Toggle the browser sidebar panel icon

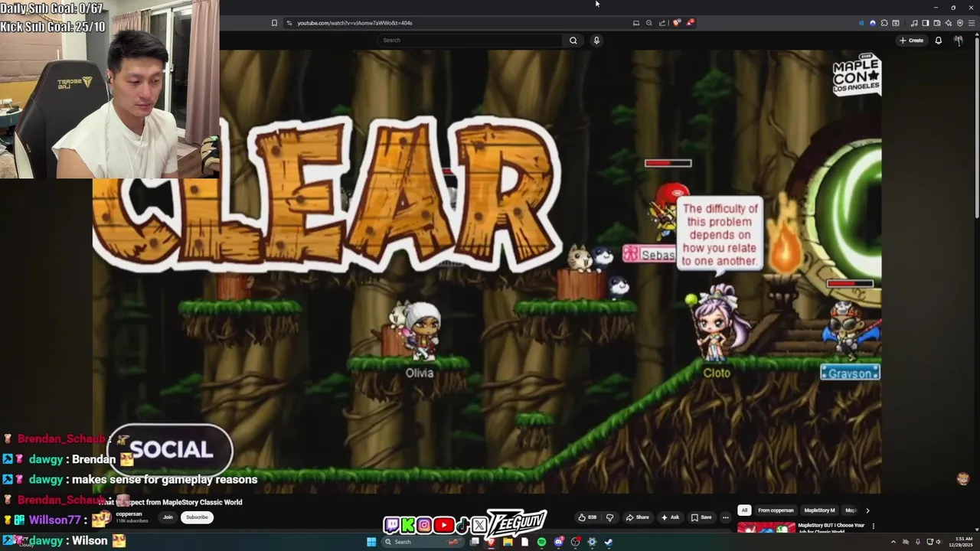tap(926, 23)
